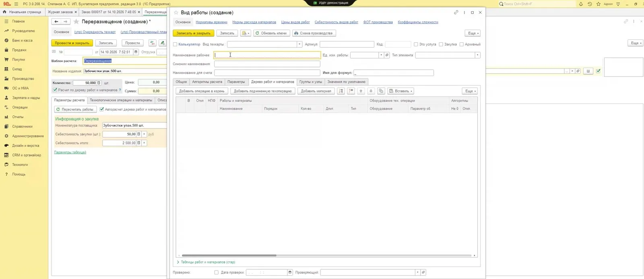Image resolution: width=644 pixels, height=279 pixels.
Task: Click the Схема производства button
Action: pos(314,33)
